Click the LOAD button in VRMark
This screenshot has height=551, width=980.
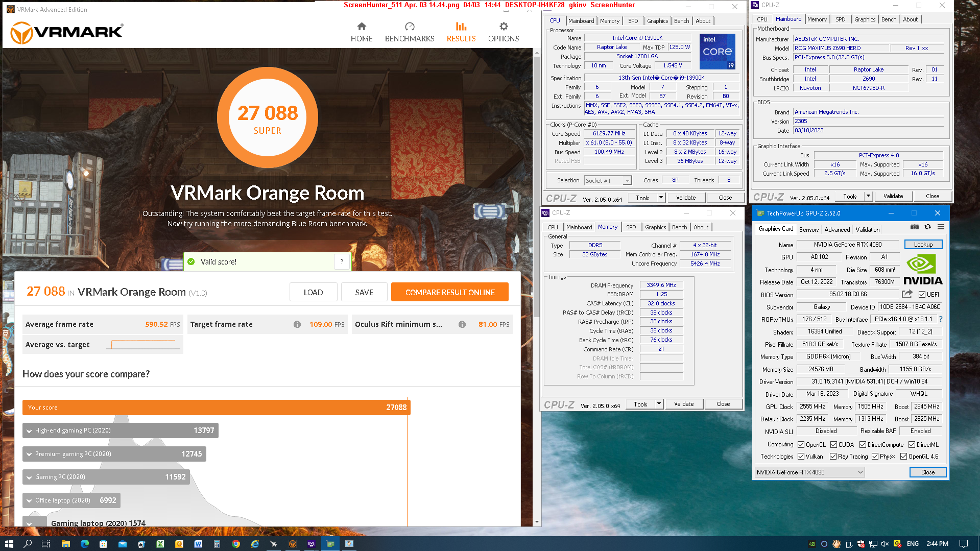tap(313, 292)
